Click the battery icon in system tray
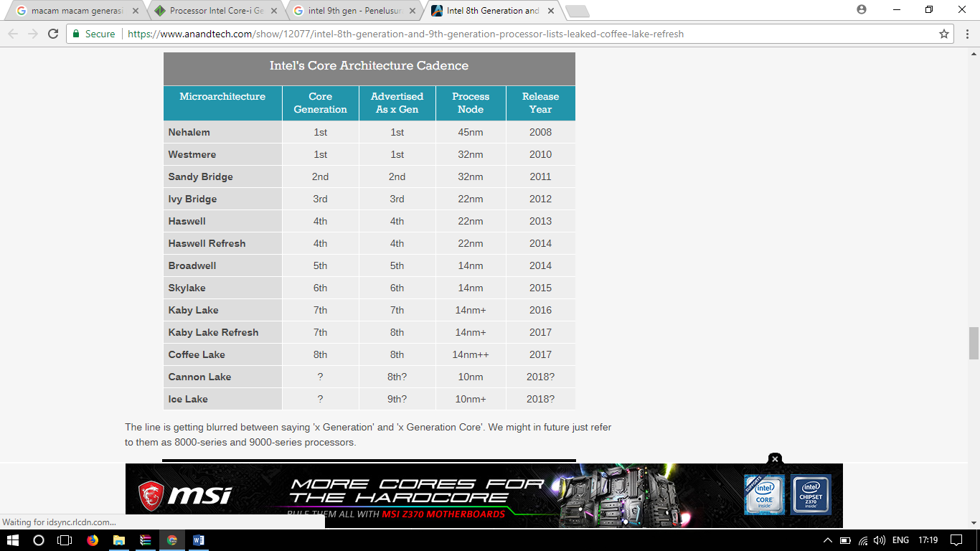980x551 pixels. coord(845,540)
